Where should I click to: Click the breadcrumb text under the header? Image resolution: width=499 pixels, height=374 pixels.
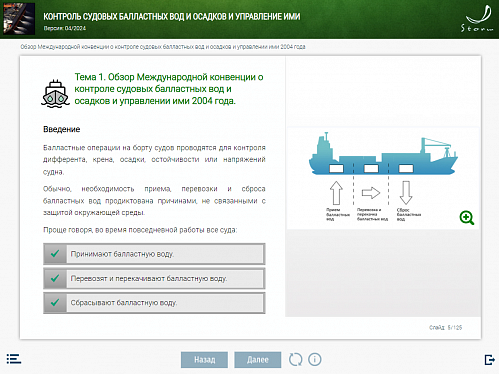(x=163, y=47)
